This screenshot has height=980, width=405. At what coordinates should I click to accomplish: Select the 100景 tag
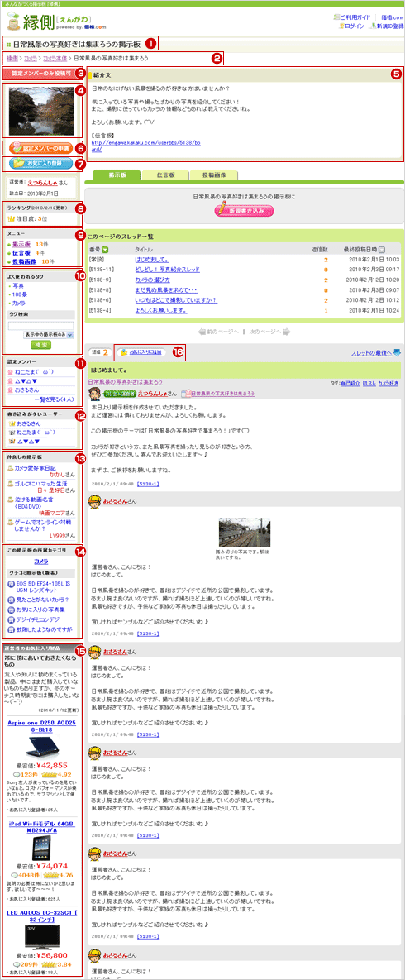click(x=19, y=294)
